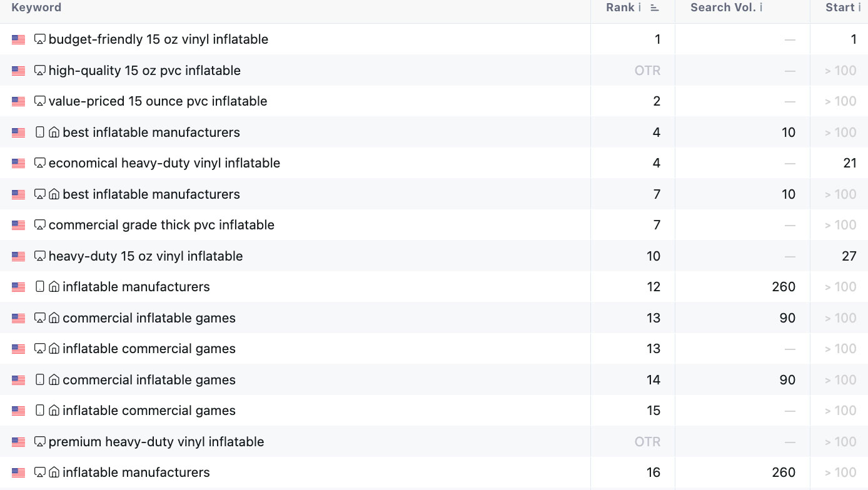The height and width of the screenshot is (490, 868).
Task: Click home icon on rank 14 commercial inflatable games
Action: (x=54, y=380)
